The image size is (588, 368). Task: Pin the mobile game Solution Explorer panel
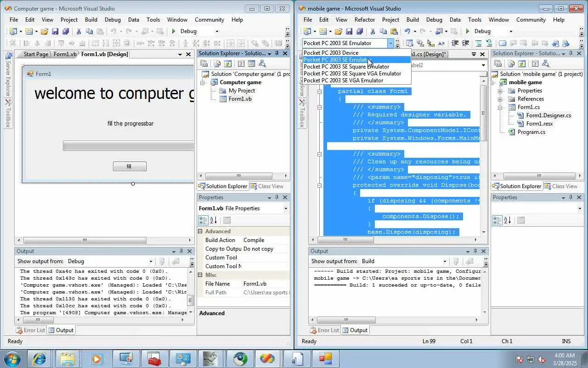click(571, 53)
